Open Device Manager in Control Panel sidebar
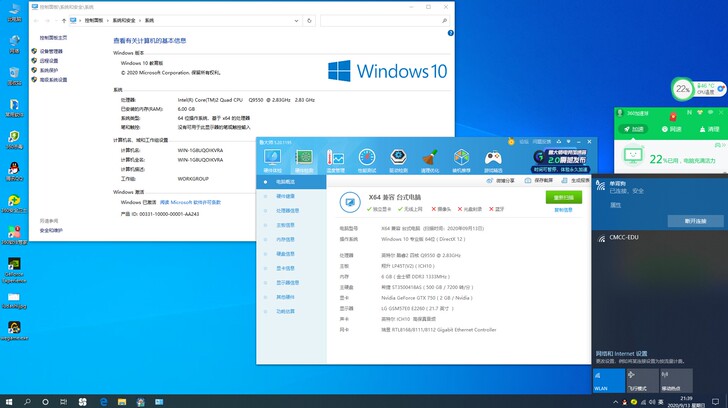This screenshot has height=408, width=728. coord(51,52)
